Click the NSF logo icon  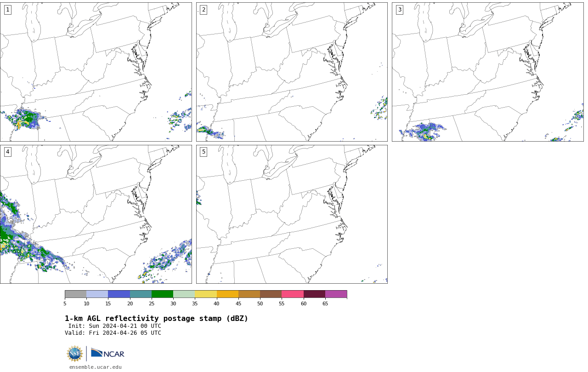[x=75, y=354]
